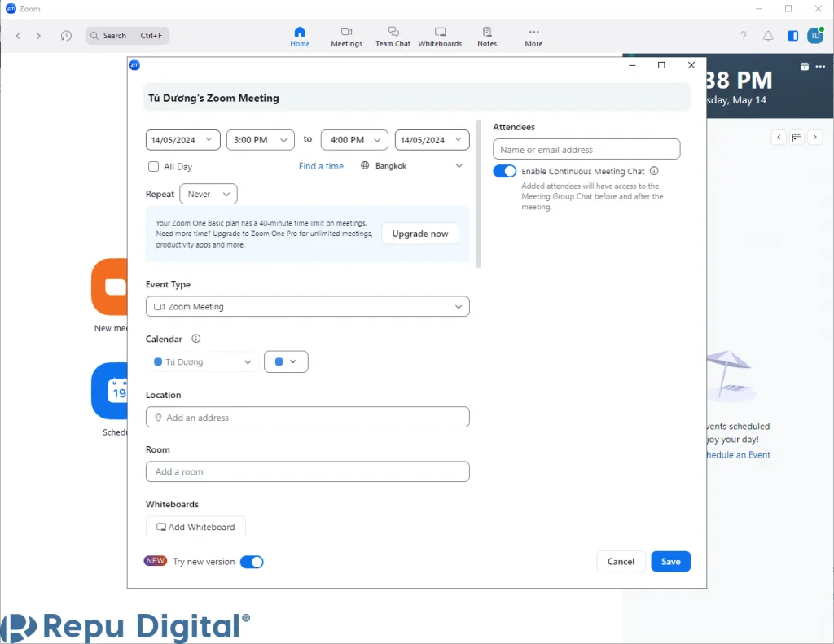Click the Add an address location field
The height and width of the screenshot is (644, 834).
pyautogui.click(x=307, y=418)
